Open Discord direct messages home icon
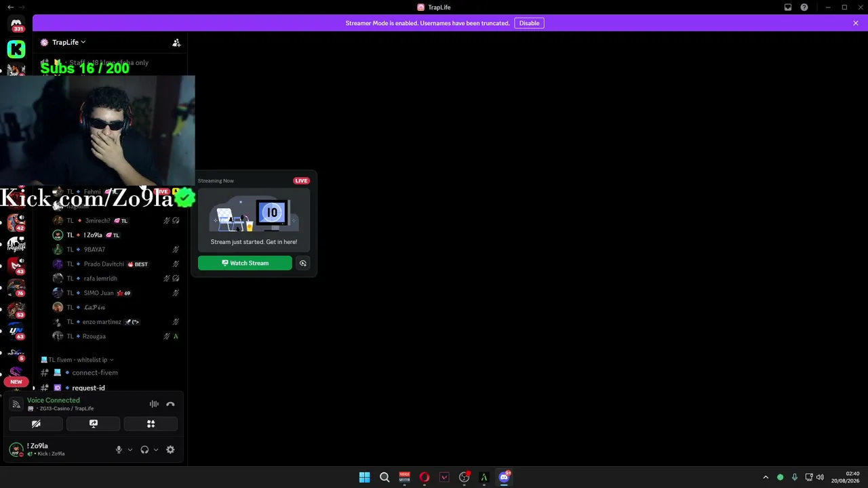Viewport: 868px width, 488px height. tap(16, 24)
